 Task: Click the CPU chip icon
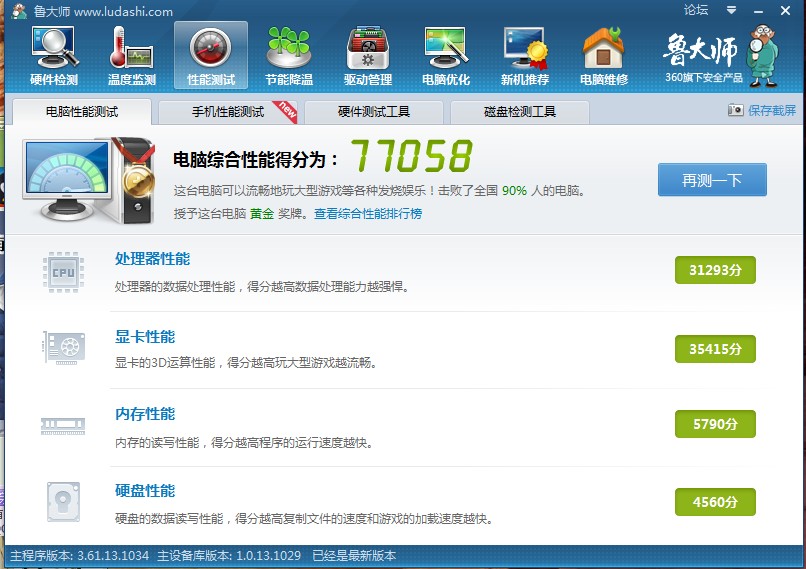click(x=63, y=272)
